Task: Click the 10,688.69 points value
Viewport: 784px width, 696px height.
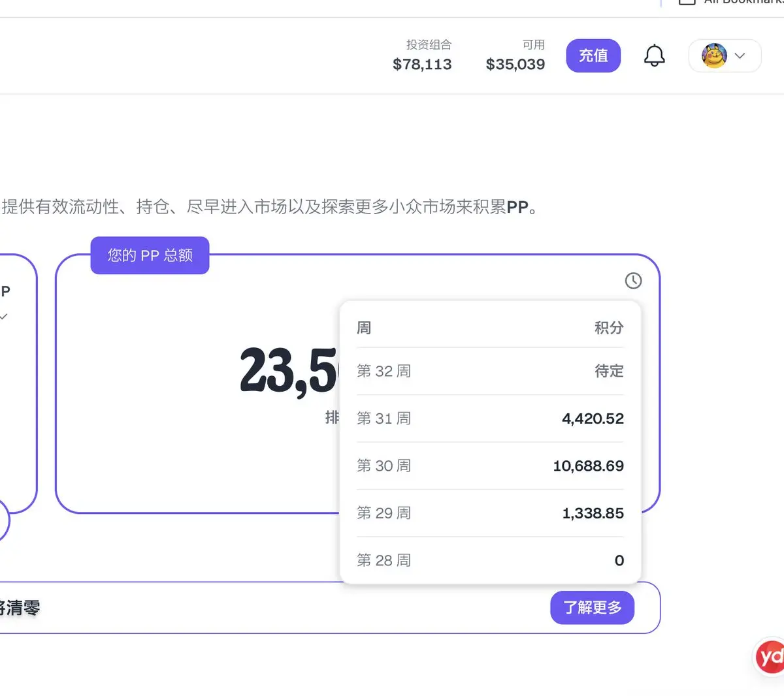Action: click(588, 466)
